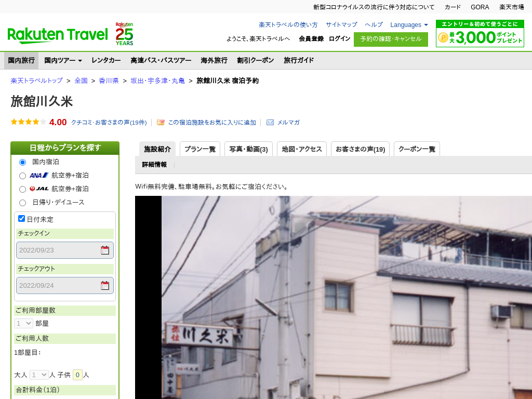Click the 子供 count field
The width and height of the screenshot is (532, 399).
click(77, 375)
